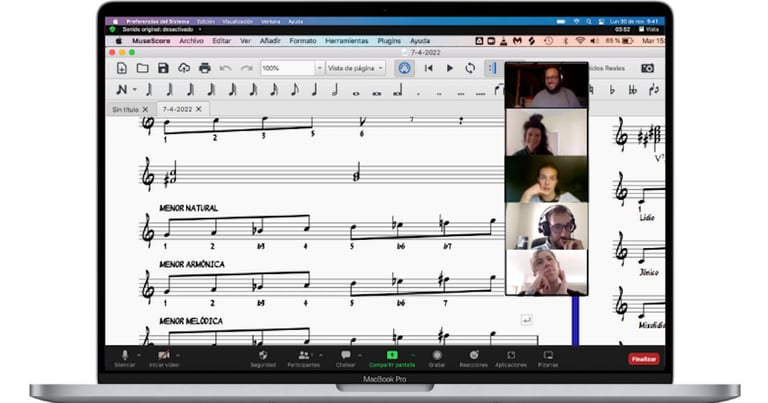Image resolution: width=768 pixels, height=403 pixels.
Task: Toggle loop playback
Action: click(470, 68)
